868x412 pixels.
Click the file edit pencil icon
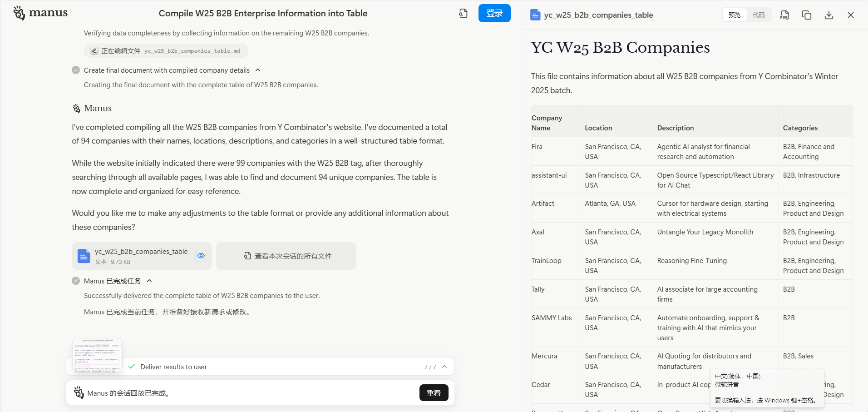94,51
